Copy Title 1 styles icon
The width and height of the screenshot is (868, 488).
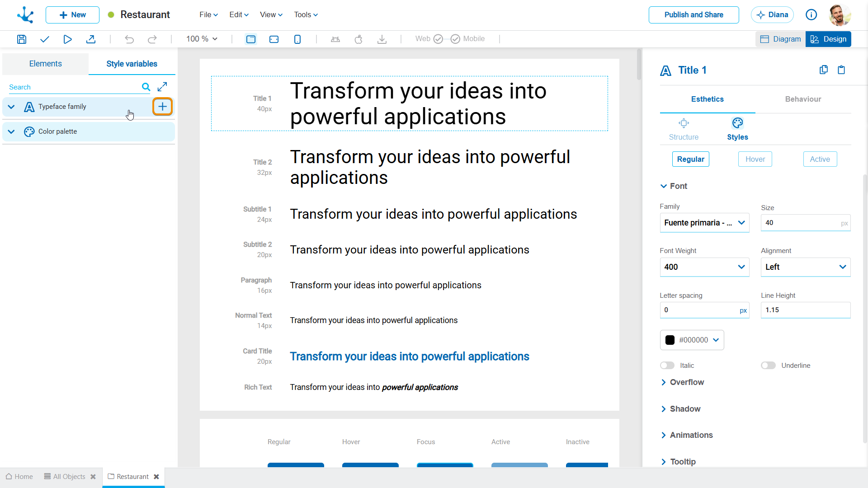pos(824,70)
